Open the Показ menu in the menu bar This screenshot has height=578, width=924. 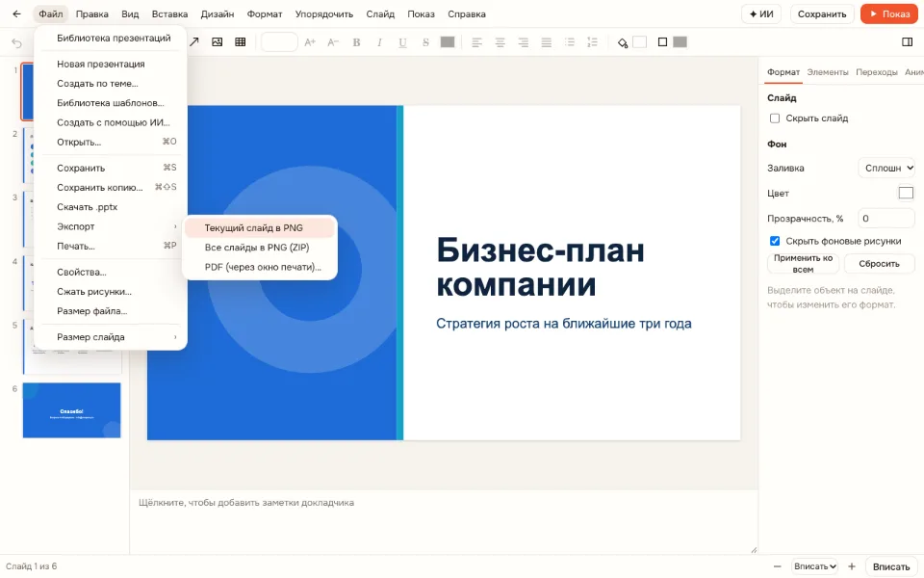coord(421,13)
